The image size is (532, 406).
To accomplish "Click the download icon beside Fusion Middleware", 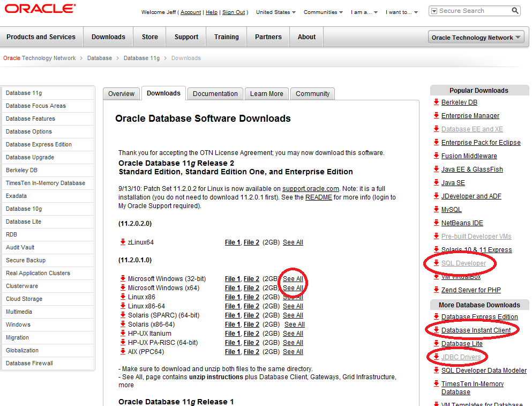I will click(x=436, y=155).
